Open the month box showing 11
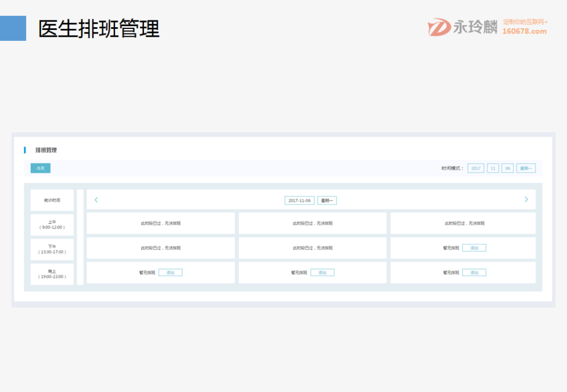Viewport: 567px width, 392px height. point(493,168)
